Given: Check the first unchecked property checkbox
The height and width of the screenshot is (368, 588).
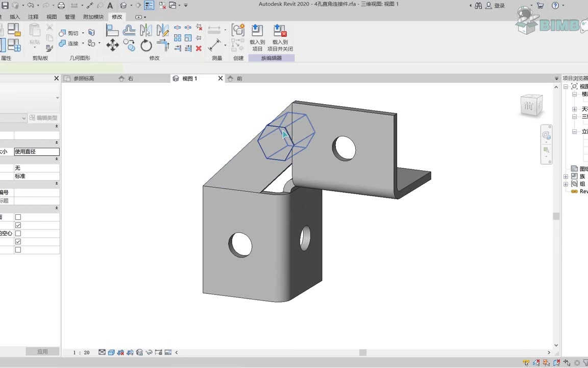Looking at the screenshot, I should point(18,217).
